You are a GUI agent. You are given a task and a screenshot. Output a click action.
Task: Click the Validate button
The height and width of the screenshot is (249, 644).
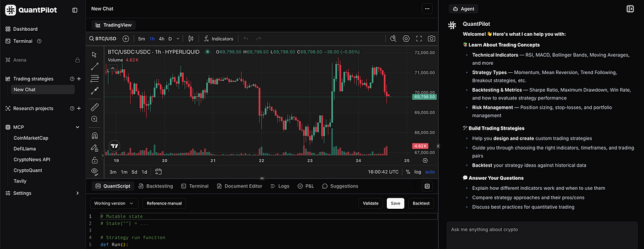coord(370,203)
